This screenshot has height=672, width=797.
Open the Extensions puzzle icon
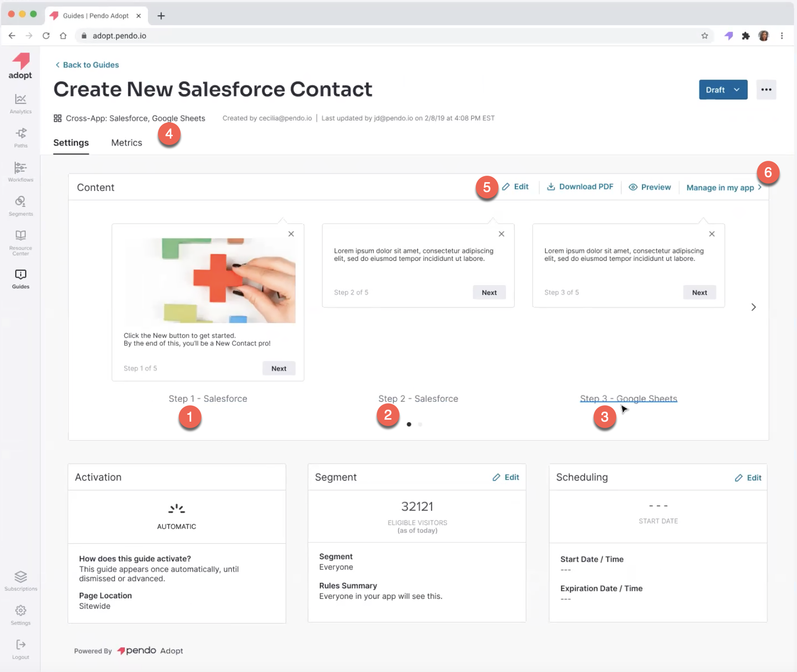746,36
